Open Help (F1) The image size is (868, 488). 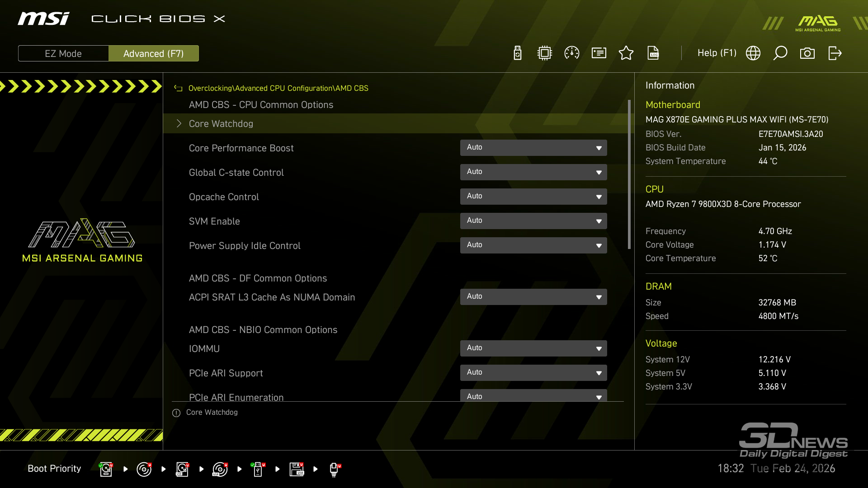(717, 53)
